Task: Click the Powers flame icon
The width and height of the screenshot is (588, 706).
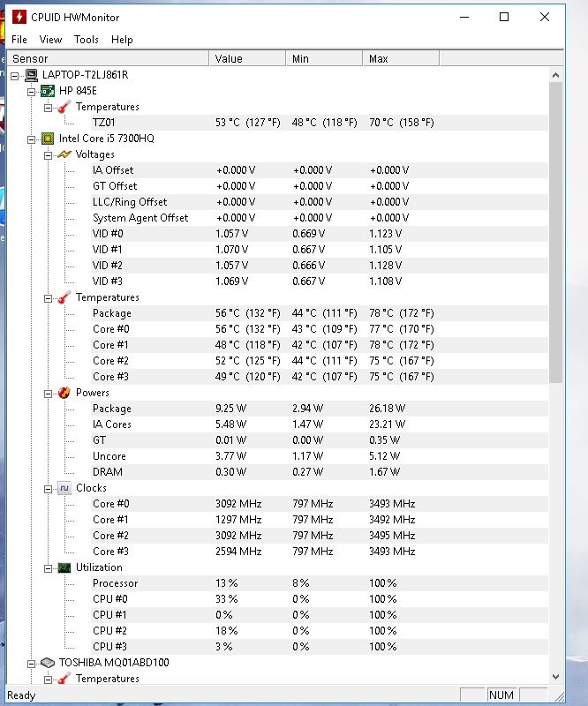Action: [x=64, y=393]
